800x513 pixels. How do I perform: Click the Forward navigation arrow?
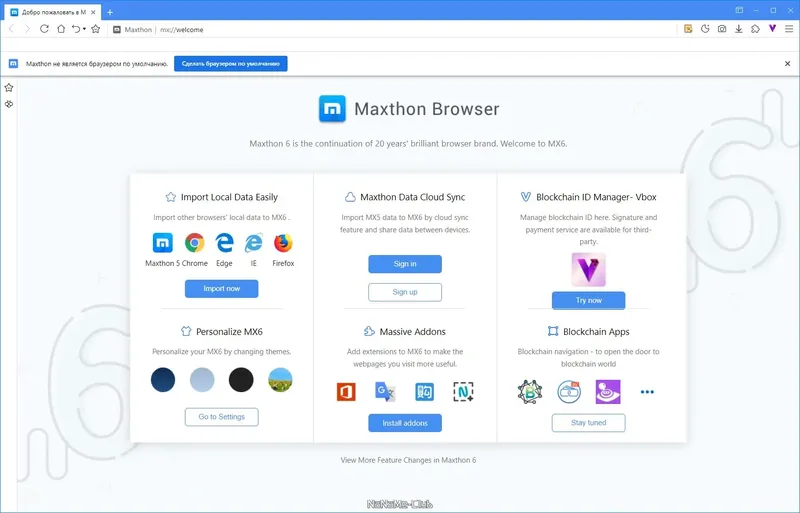pyautogui.click(x=28, y=29)
